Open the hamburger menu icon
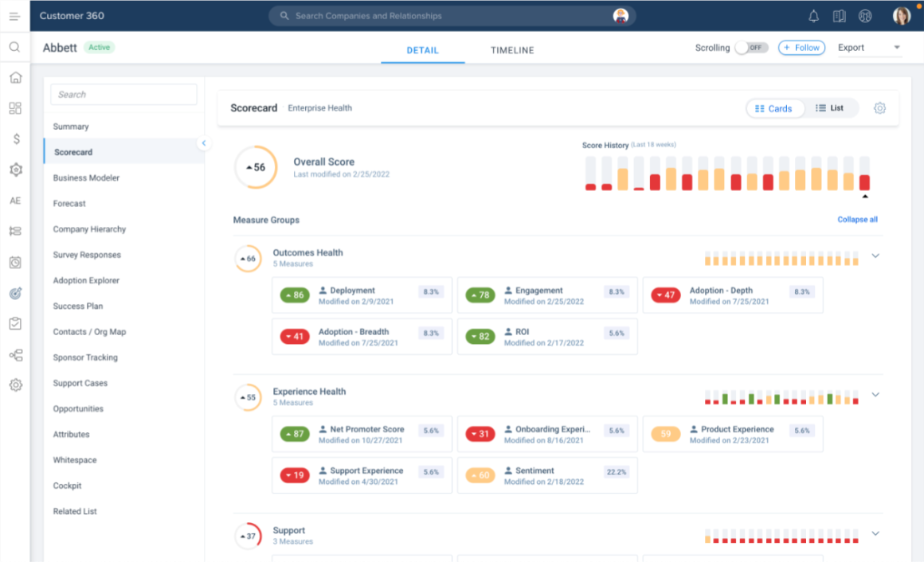This screenshot has width=924, height=562. point(14,17)
